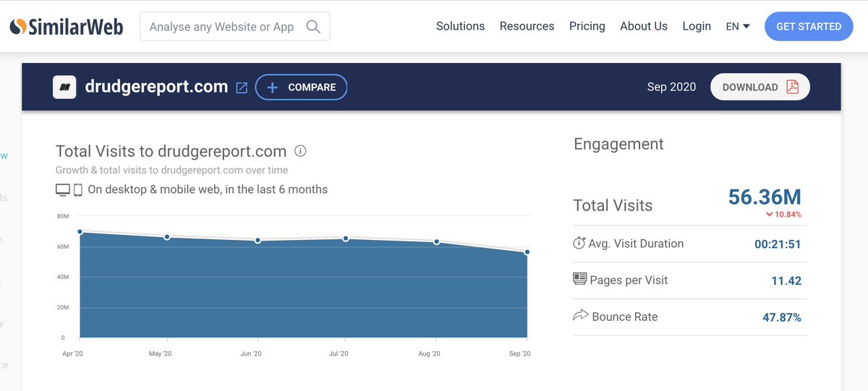The image size is (868, 391).
Task: Click the Bounce Rate arrow icon
Action: (580, 316)
